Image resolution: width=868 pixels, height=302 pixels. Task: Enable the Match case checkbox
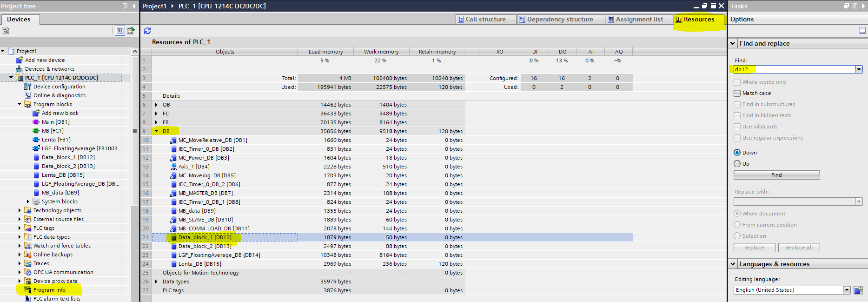click(737, 93)
